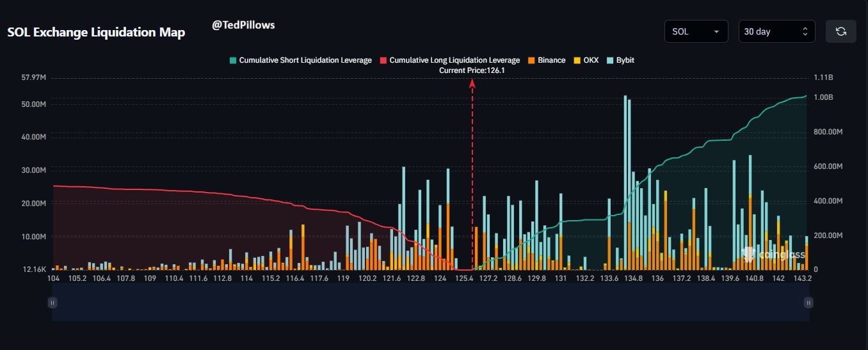
Task: Toggle Cumulative Short Liquidation Leverage legend
Action: click(300, 60)
